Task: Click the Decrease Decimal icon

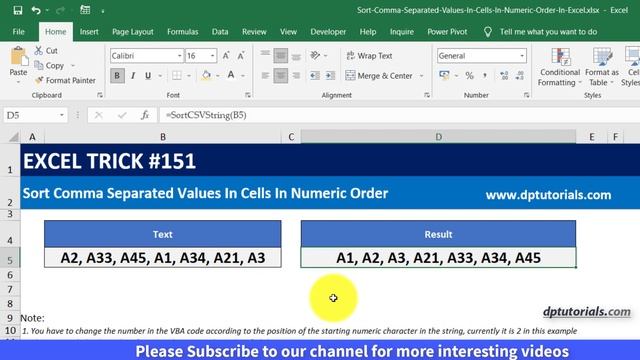Action: (x=520, y=76)
